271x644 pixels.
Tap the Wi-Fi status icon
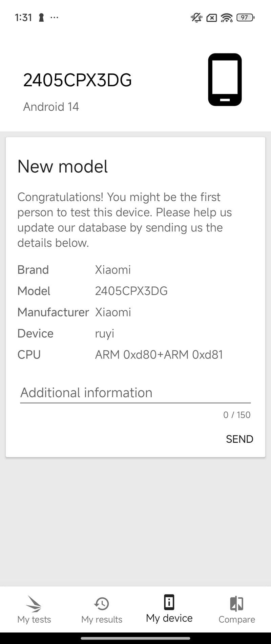pyautogui.click(x=226, y=17)
